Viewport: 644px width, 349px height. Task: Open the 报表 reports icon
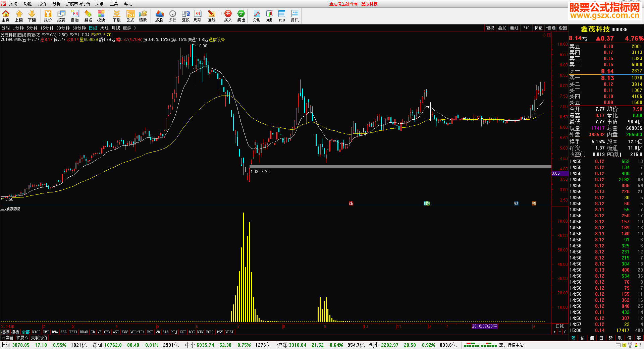click(x=61, y=16)
